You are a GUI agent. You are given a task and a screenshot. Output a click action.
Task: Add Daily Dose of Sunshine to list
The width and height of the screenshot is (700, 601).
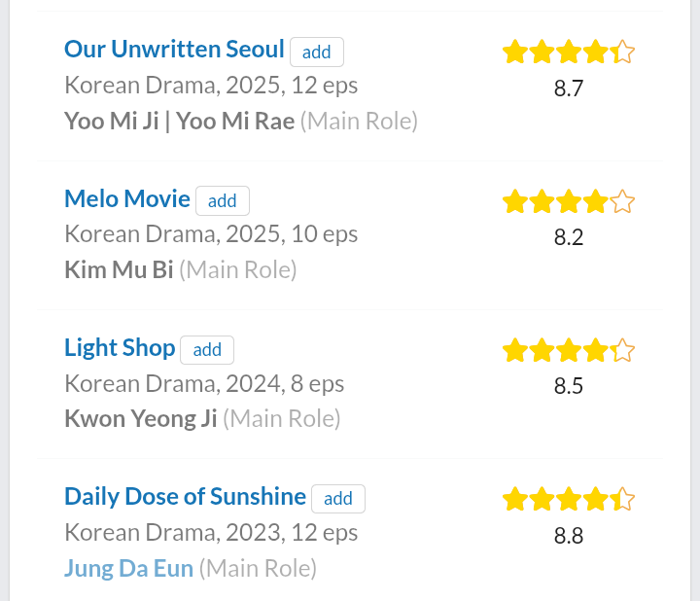[x=338, y=499]
